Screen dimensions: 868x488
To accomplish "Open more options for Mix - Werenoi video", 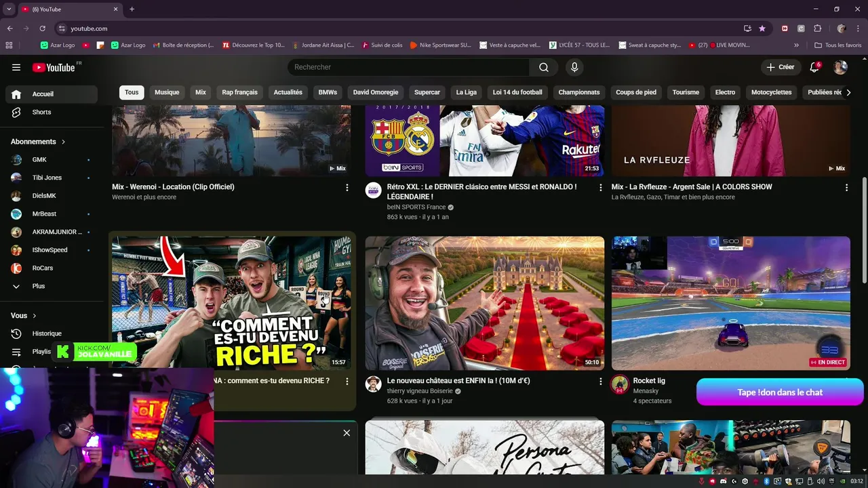I will 347,187.
